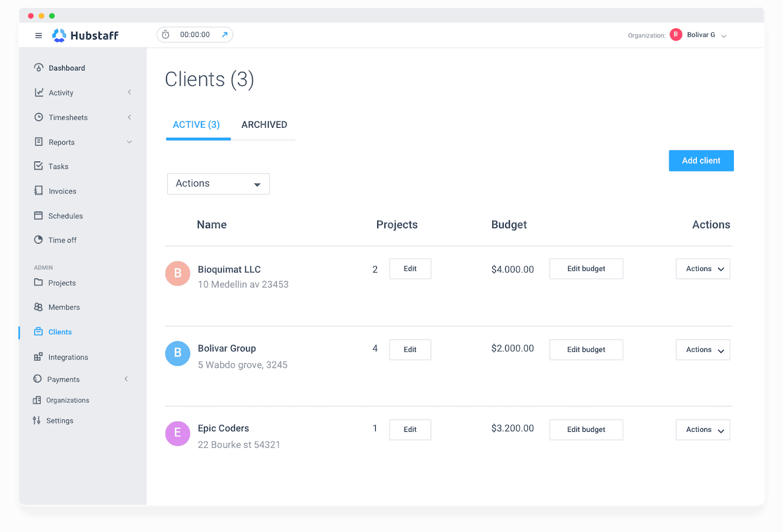The height and width of the screenshot is (532, 783).
Task: Open the hamburger menu icon
Action: click(x=39, y=35)
